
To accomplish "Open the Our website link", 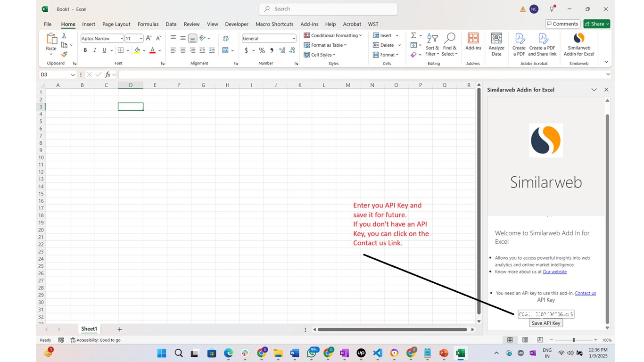I will [555, 271].
